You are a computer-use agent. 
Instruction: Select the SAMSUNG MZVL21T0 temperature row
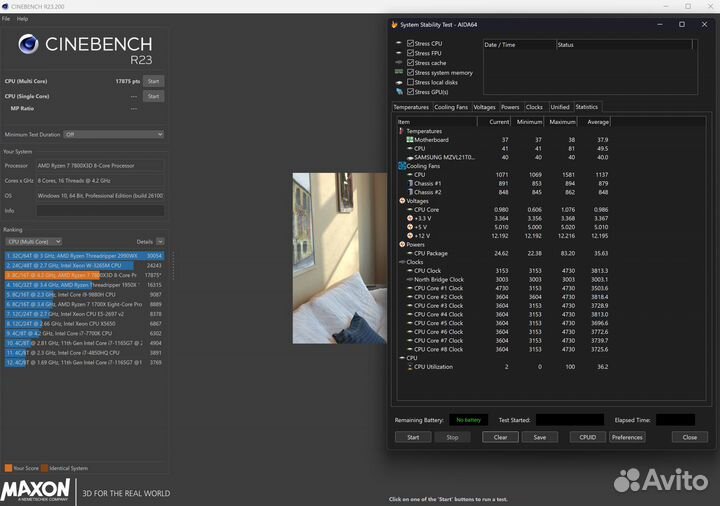coord(504,157)
